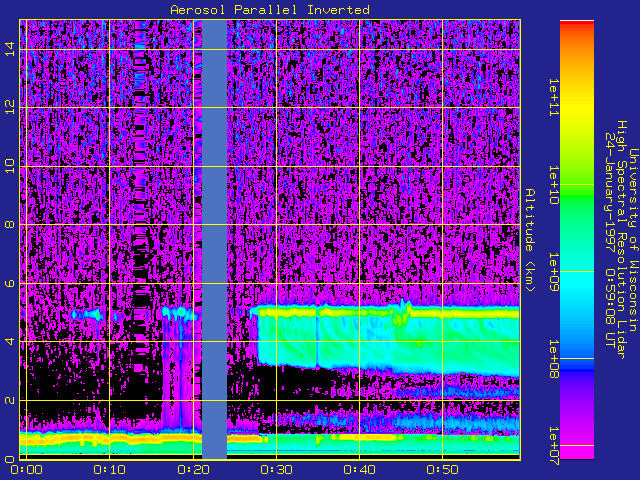Screen dimensions: 640x480
Task: Click the altitude axis label 8
Action: click(10, 224)
